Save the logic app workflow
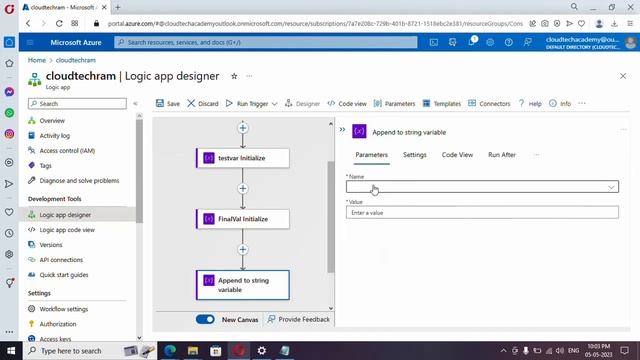Screen dimensions: 640x360 click(167, 104)
